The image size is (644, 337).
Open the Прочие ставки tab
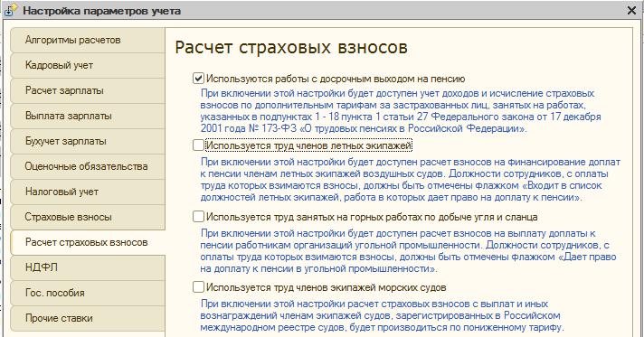pyautogui.click(x=88, y=318)
